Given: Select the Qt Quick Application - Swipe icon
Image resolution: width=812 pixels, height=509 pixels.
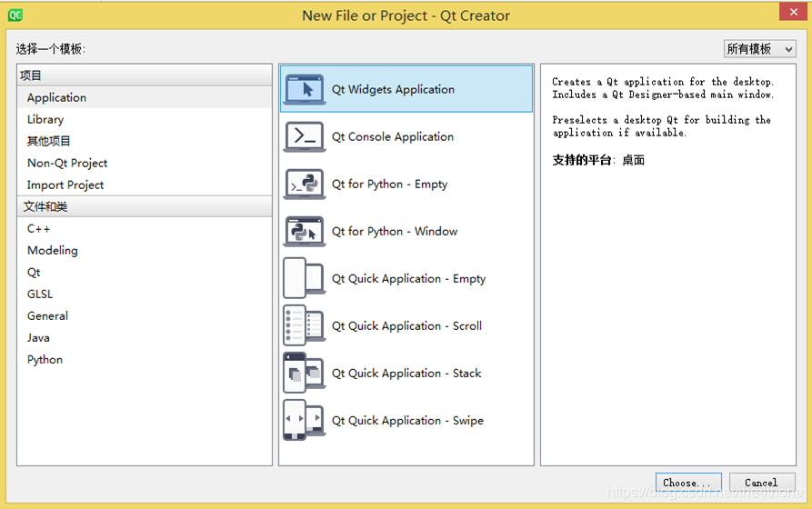Looking at the screenshot, I should click(305, 420).
